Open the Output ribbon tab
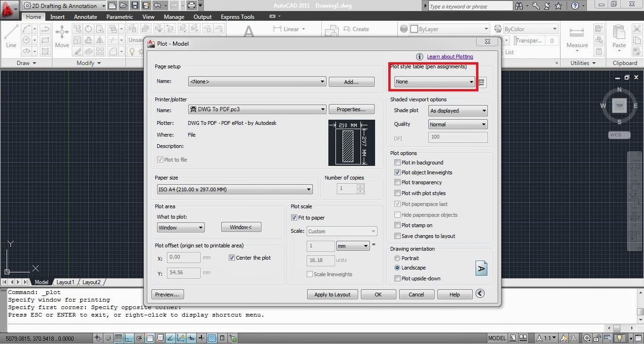Viewport: 644px width, 344px height. point(202,16)
